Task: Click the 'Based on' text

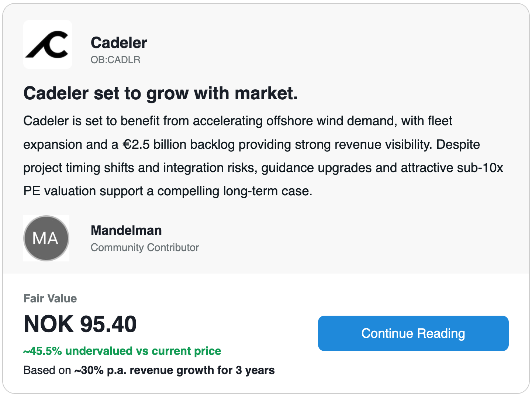Action: pyautogui.click(x=47, y=370)
